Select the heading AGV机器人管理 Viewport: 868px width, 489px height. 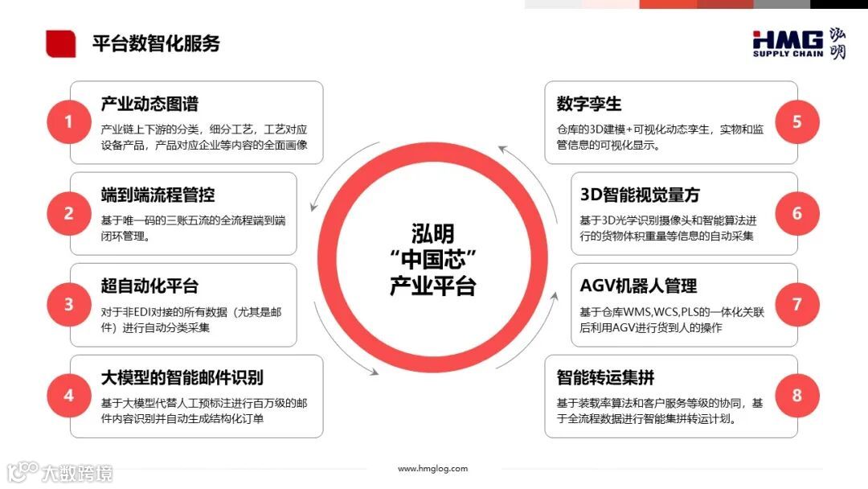click(x=638, y=286)
